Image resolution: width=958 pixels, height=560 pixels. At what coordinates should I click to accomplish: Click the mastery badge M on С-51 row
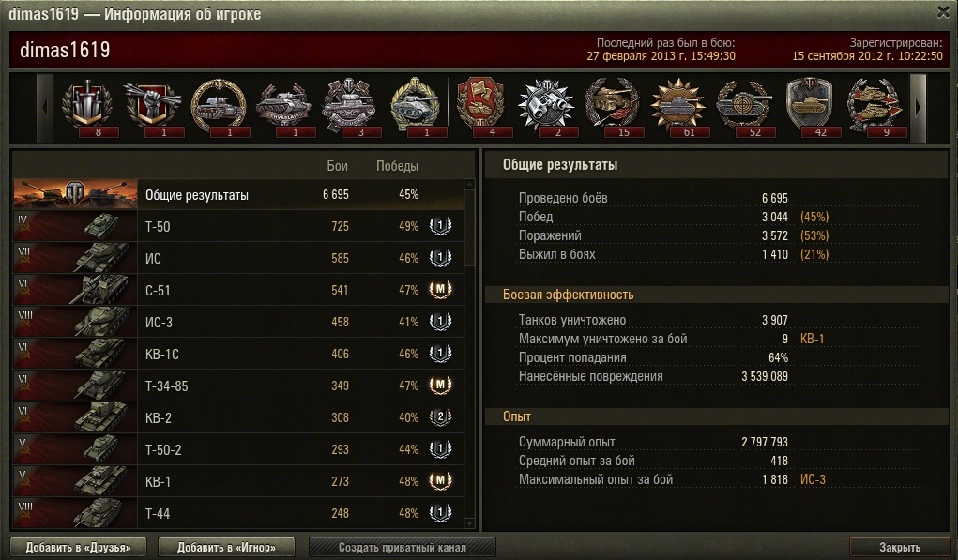pyautogui.click(x=440, y=290)
